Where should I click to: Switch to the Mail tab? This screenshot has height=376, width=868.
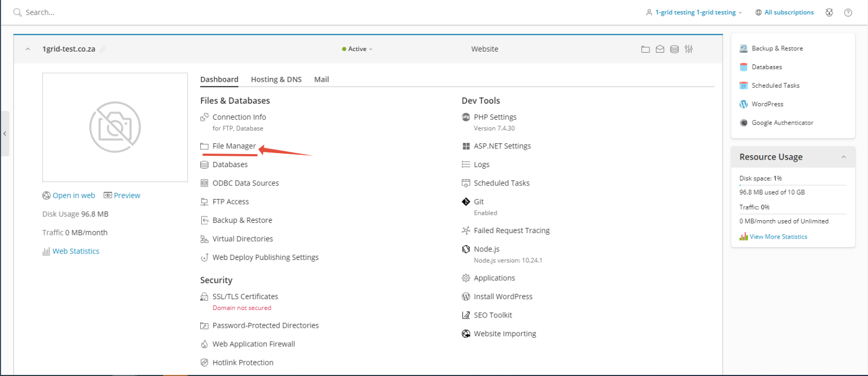(322, 79)
